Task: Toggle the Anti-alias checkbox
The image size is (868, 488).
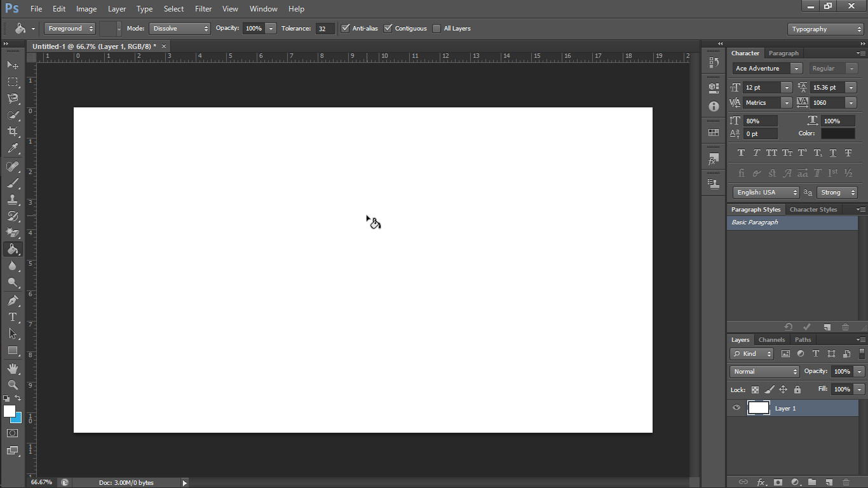Action: [x=346, y=29]
